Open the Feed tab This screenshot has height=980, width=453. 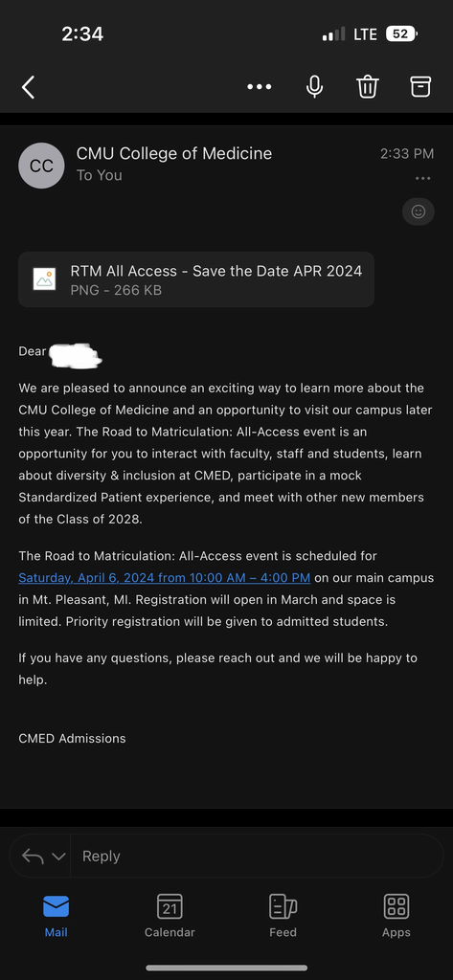click(283, 916)
